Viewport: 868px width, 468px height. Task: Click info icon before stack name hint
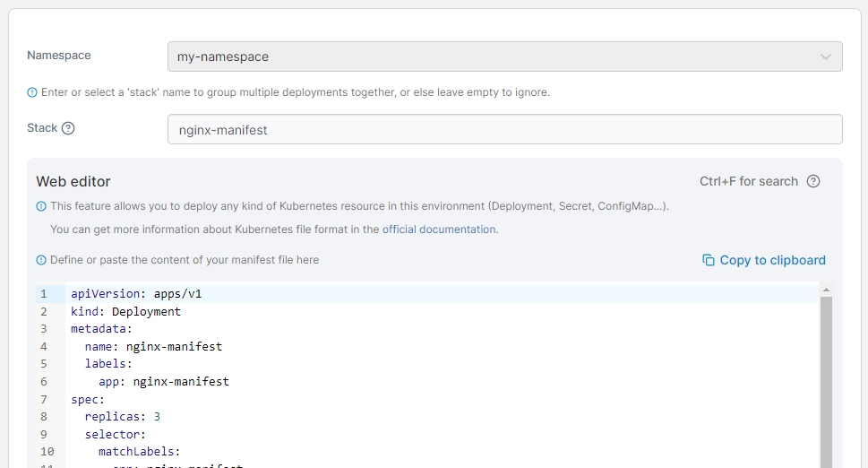pyautogui.click(x=32, y=92)
